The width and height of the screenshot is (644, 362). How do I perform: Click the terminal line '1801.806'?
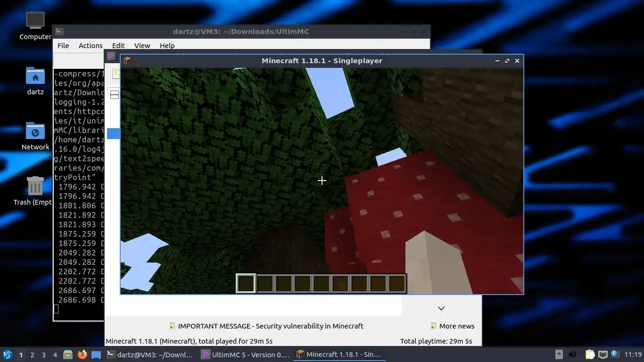pyautogui.click(x=77, y=206)
